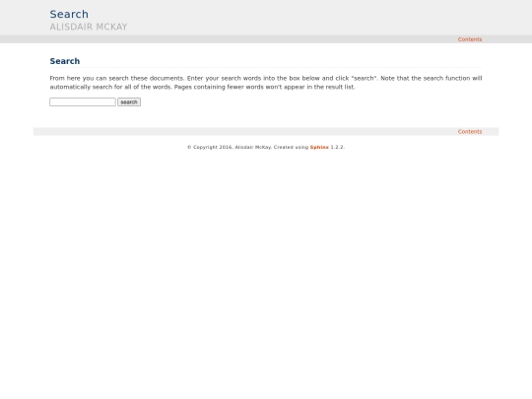Screen dimensions: 532x399
Task: Open the Sphinx link in footer
Action: click(319, 147)
